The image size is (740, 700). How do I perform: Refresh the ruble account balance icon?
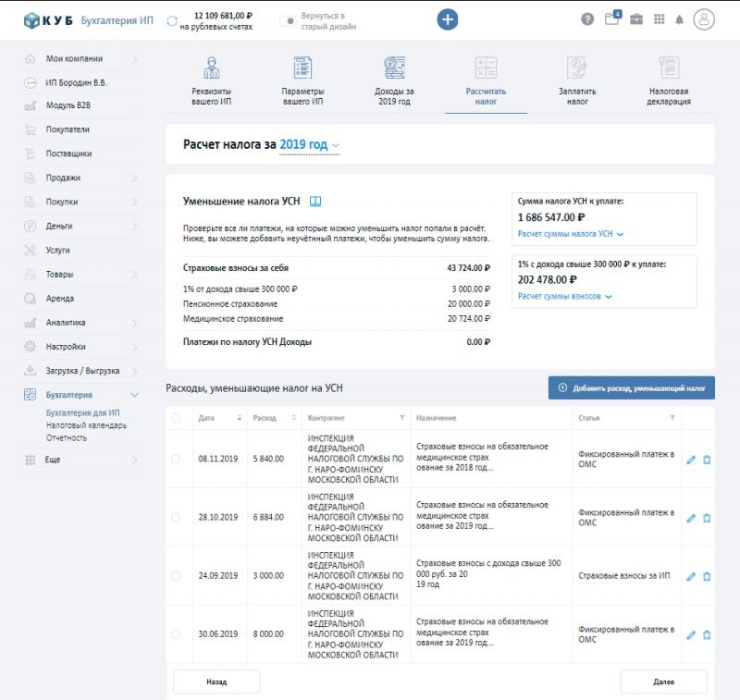(x=172, y=20)
